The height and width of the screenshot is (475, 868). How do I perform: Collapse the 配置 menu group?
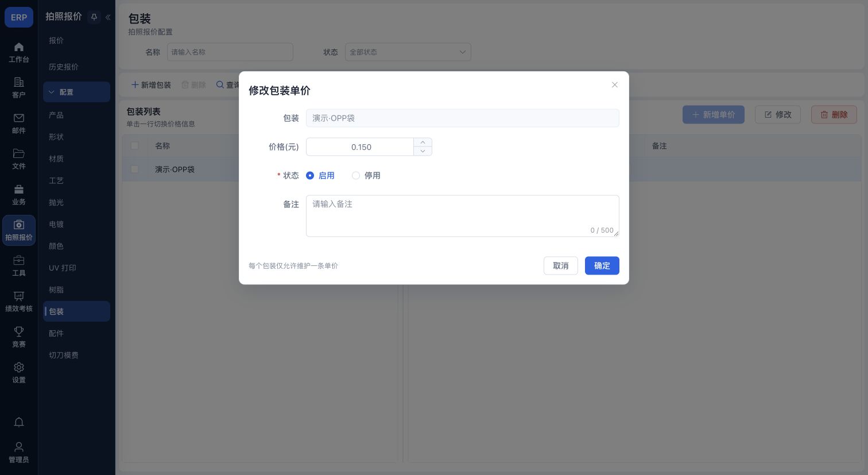coord(76,92)
